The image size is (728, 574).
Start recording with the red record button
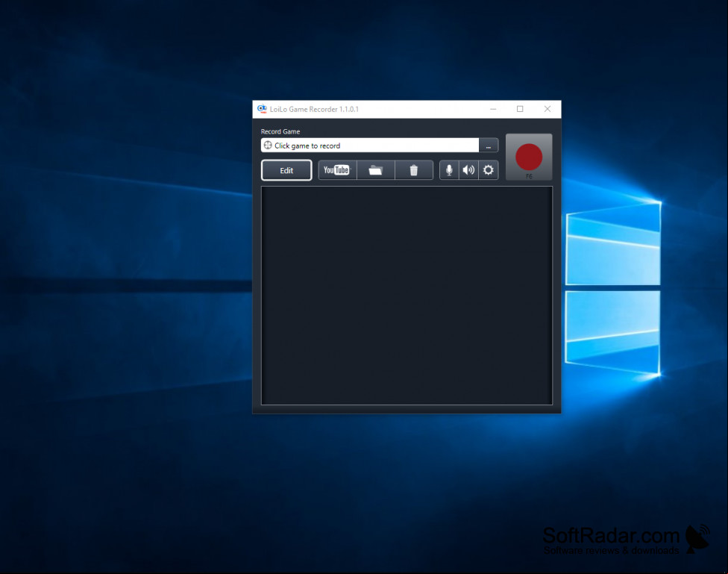click(x=529, y=157)
